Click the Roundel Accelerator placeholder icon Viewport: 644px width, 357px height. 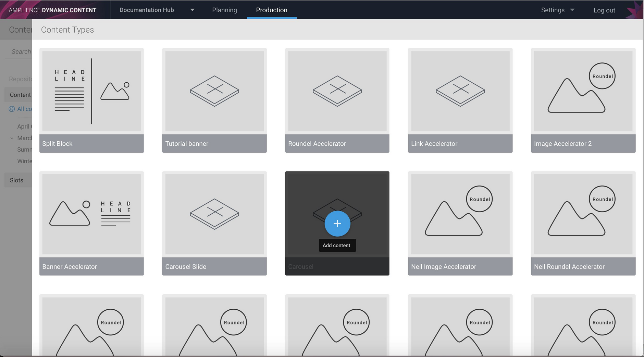click(337, 91)
